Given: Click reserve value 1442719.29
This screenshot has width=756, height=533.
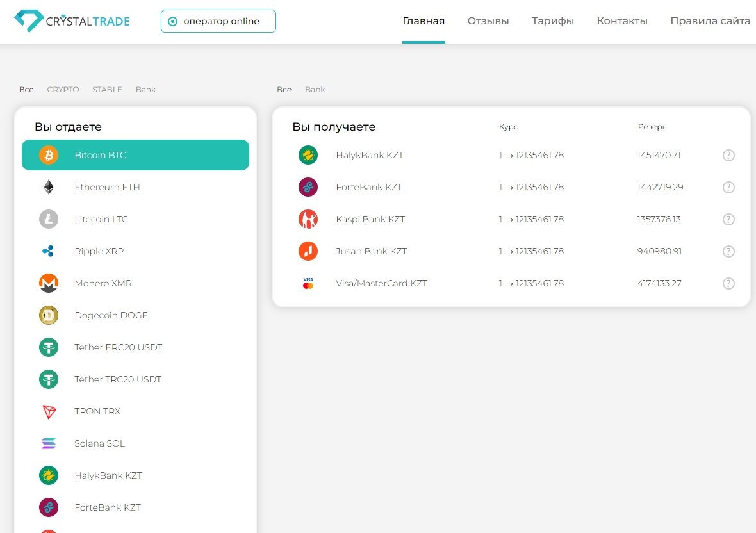Looking at the screenshot, I should (660, 187).
